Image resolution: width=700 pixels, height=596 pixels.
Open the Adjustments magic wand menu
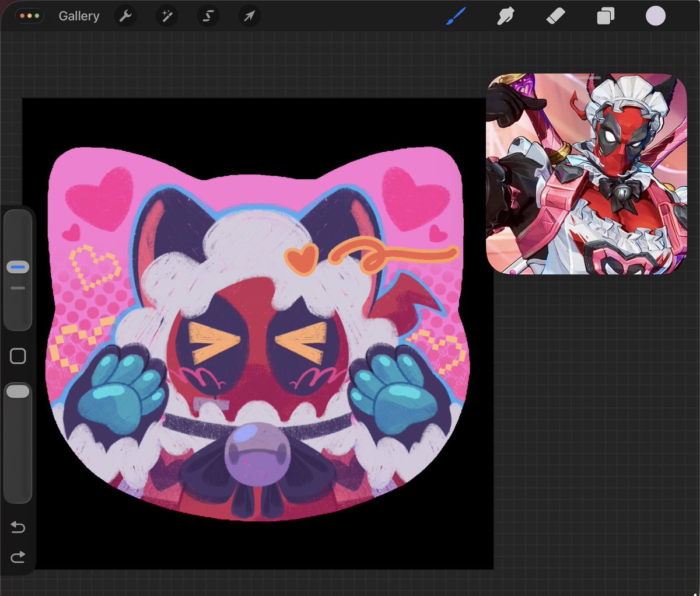167,16
